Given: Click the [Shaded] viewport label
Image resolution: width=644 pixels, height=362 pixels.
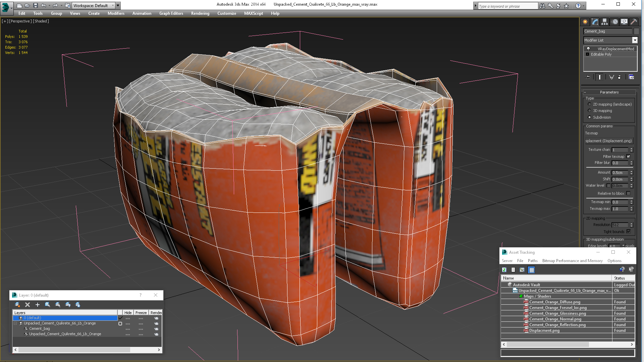Looking at the screenshot, I should 41,21.
